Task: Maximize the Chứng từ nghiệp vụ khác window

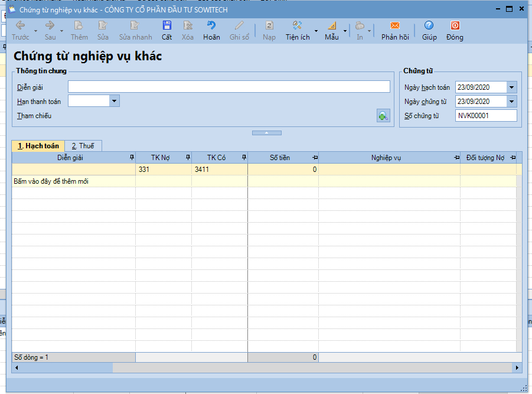Action: pyautogui.click(x=509, y=9)
